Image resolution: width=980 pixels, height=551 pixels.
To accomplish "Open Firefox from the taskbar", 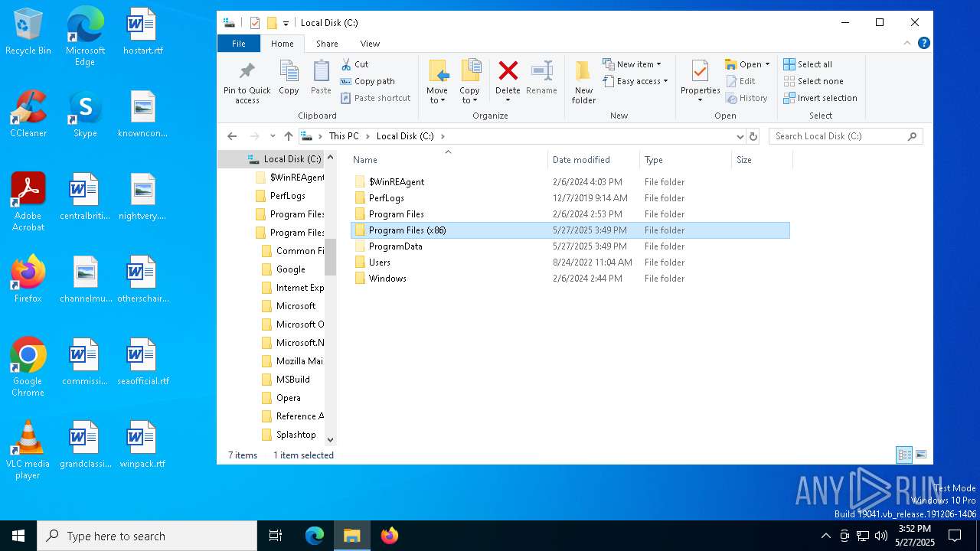I will point(390,536).
